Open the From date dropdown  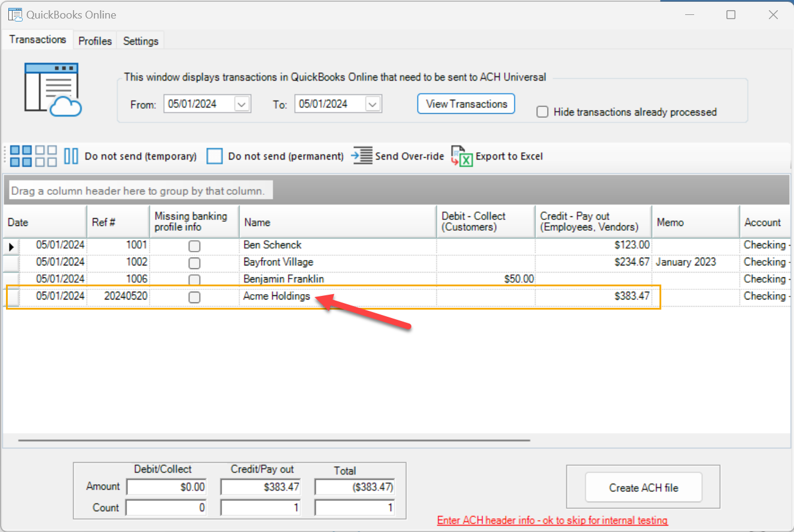click(x=242, y=104)
